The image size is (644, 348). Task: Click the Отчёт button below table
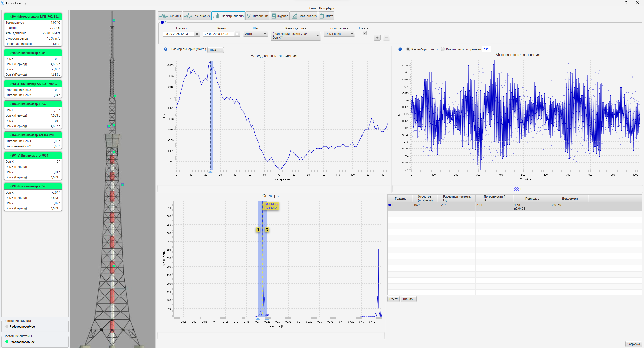tap(393, 299)
